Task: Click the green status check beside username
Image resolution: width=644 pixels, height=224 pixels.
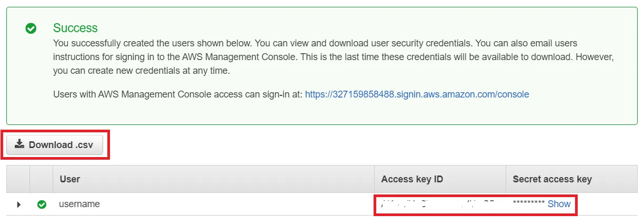Action: coord(42,204)
